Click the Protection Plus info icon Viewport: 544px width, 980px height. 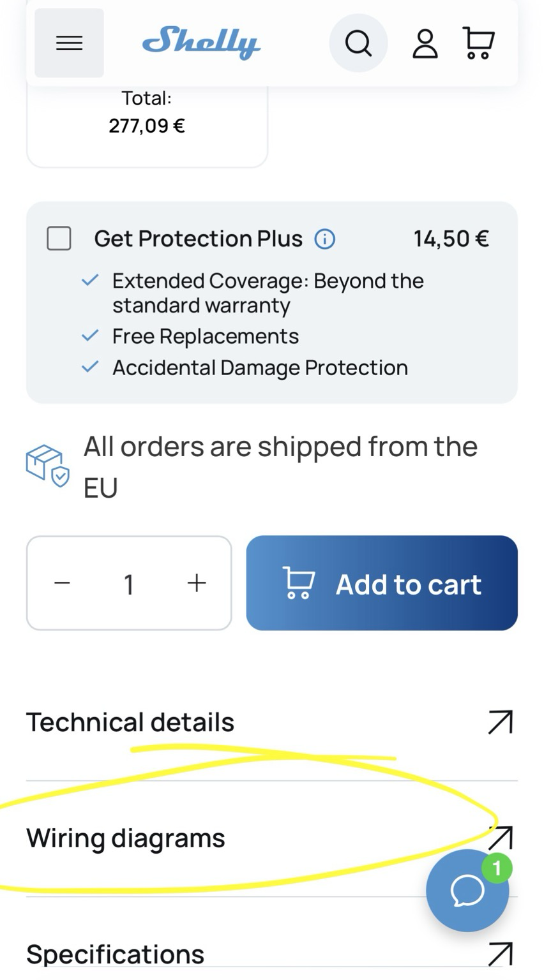pyautogui.click(x=324, y=239)
